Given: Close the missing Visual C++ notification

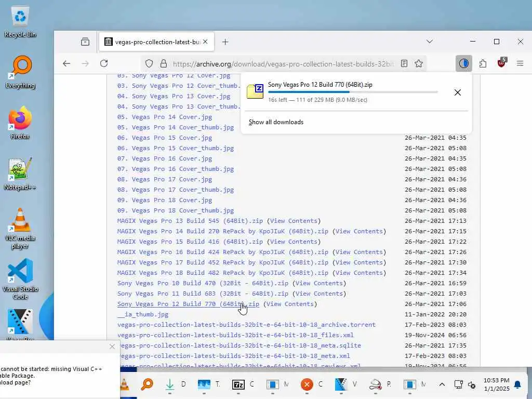Looking at the screenshot, I should (112, 347).
